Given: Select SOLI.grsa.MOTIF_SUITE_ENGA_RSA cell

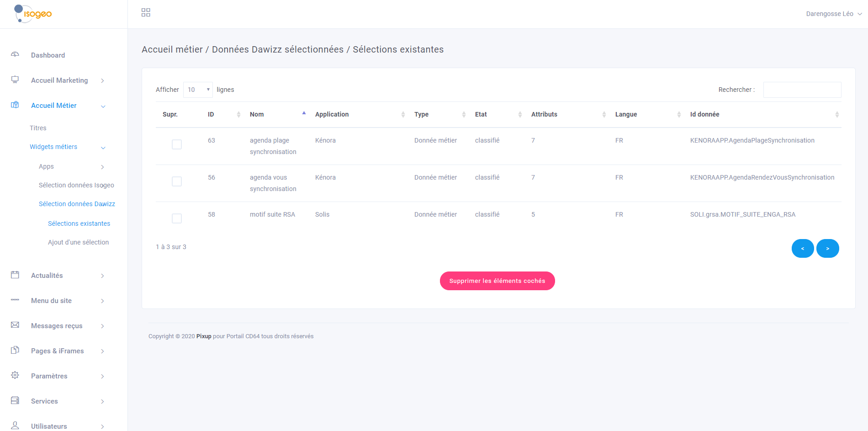Looking at the screenshot, I should click(742, 214).
